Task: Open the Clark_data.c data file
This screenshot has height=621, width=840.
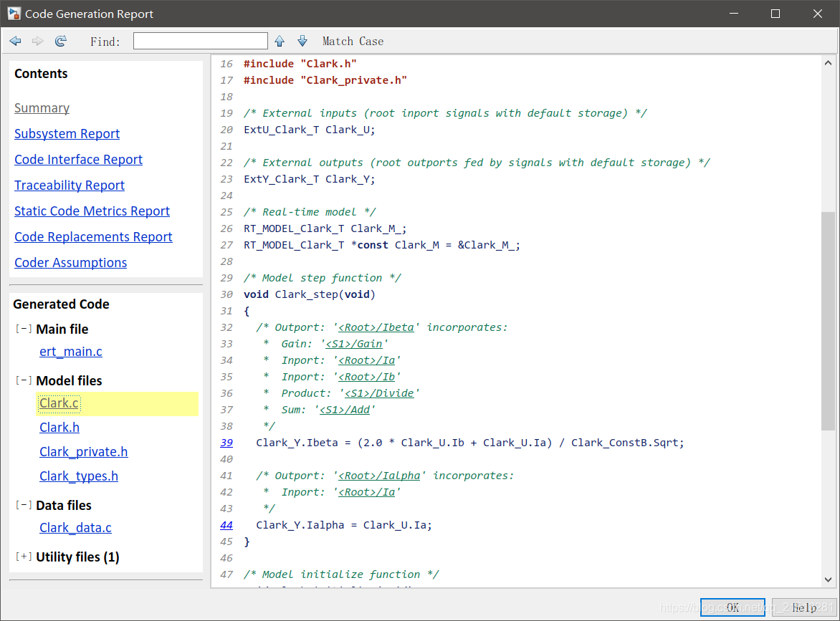Action: pos(75,527)
